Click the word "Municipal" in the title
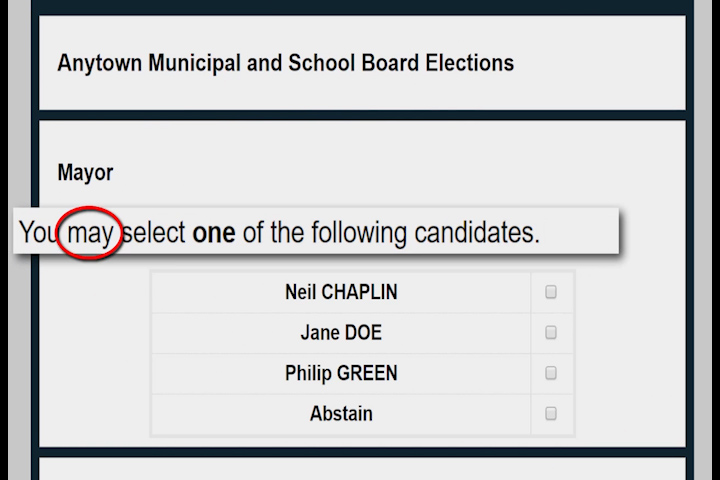This screenshot has width=720, height=480. pos(191,63)
